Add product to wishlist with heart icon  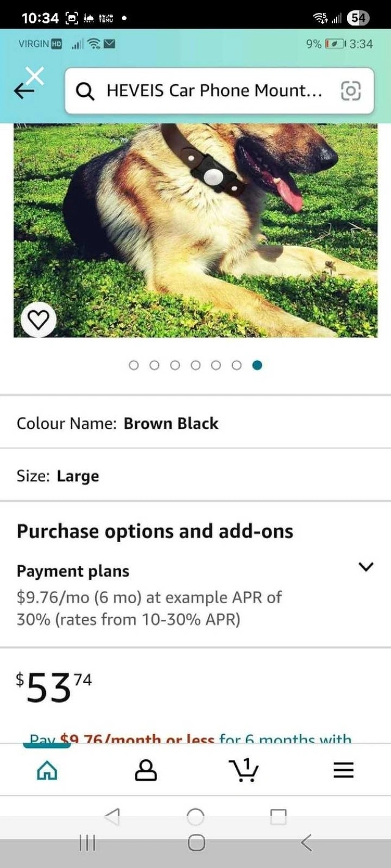(x=38, y=319)
